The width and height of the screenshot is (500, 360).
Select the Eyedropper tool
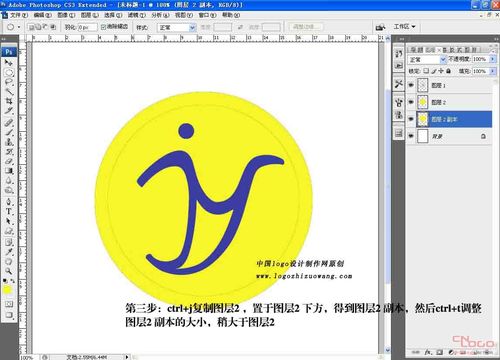point(9,252)
